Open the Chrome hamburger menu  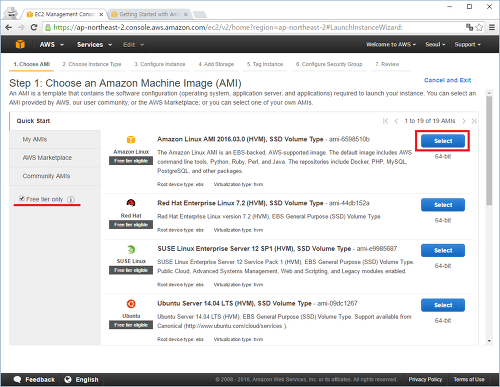[x=492, y=27]
